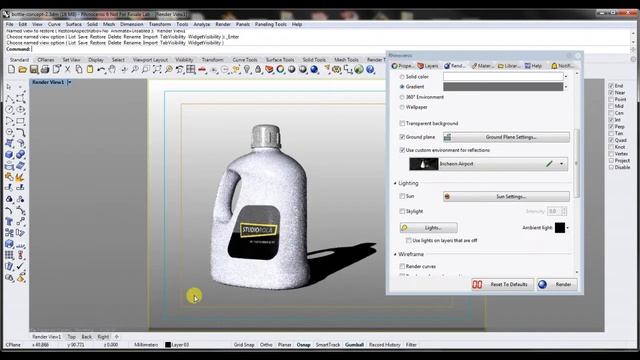Viewport: 640px width, 360px height.
Task: Open the Ambient light color dropdown arrow
Action: coord(568,228)
